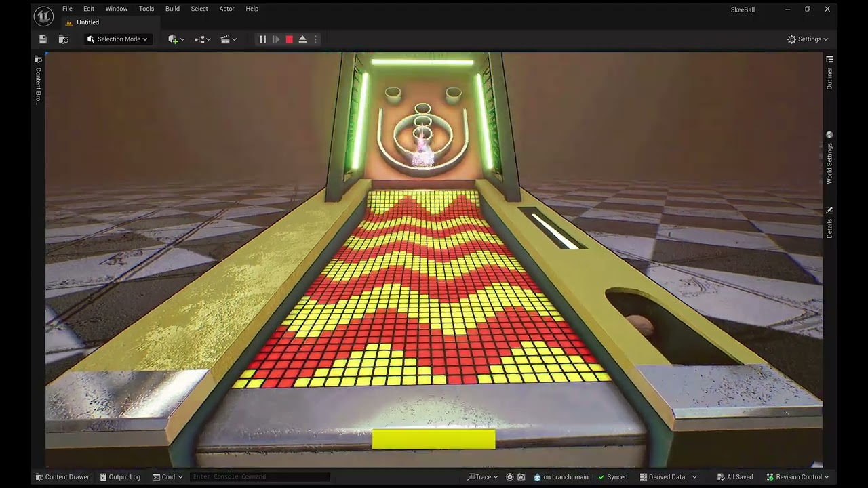
Task: Open the Settings dropdown in the toolbar
Action: pos(808,39)
